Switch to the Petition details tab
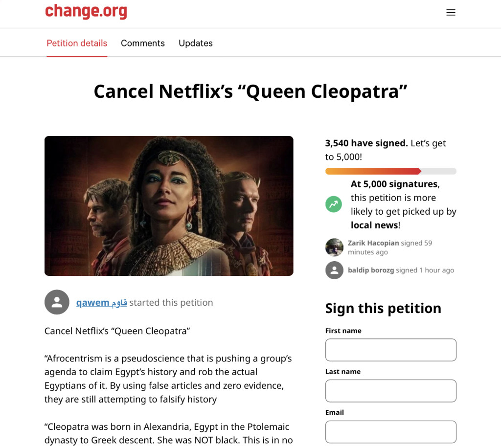The height and width of the screenshot is (448, 501). [77, 43]
